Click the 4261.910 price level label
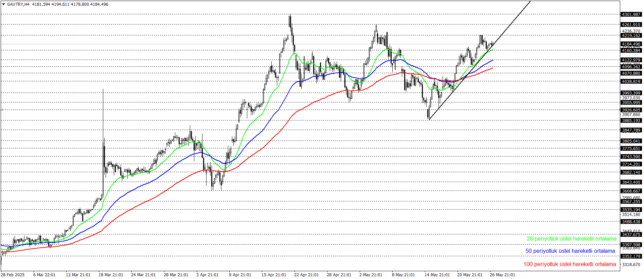 631,25
